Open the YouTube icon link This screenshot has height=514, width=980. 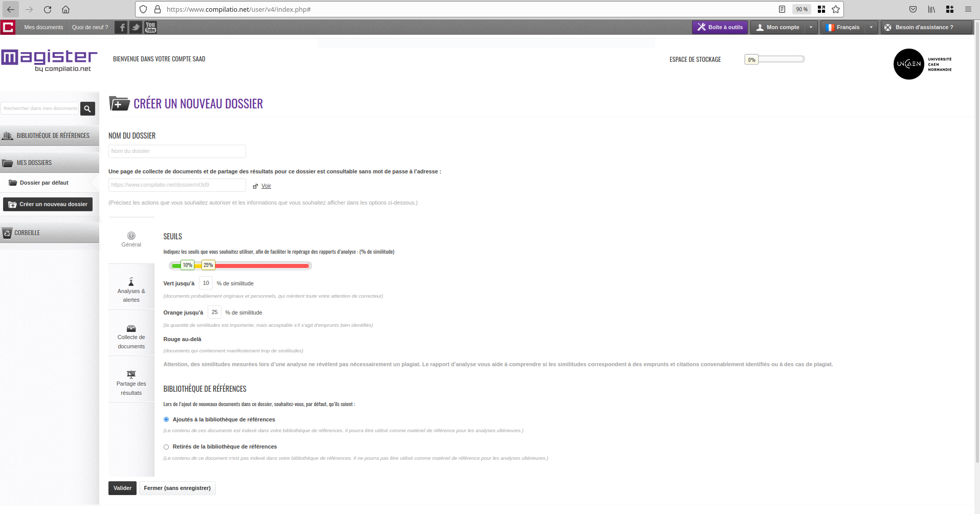click(x=150, y=28)
